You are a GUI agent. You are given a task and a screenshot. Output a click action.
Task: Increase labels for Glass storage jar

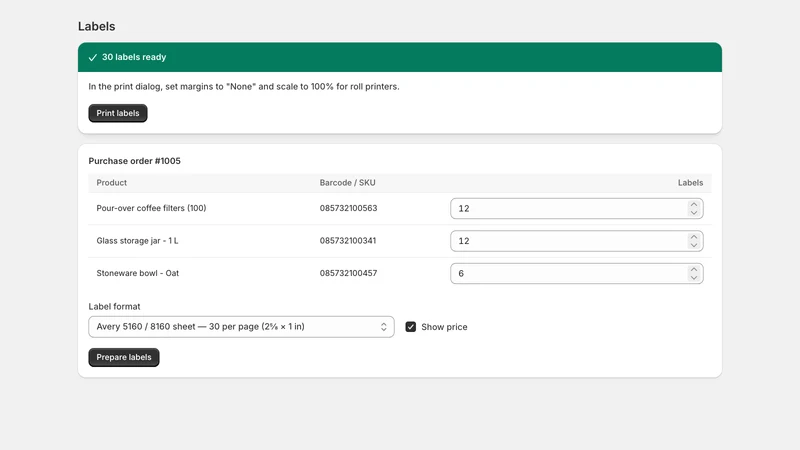click(693, 237)
